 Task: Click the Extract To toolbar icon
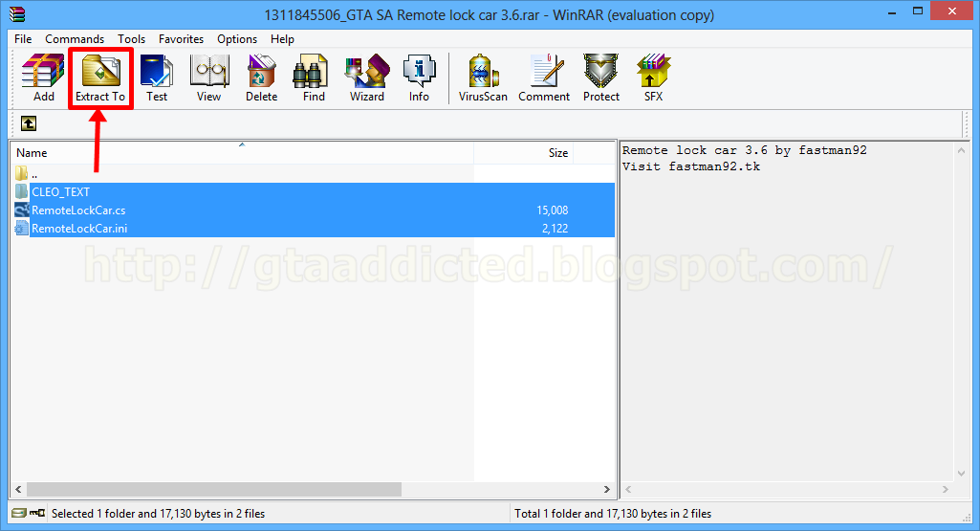pos(100,77)
